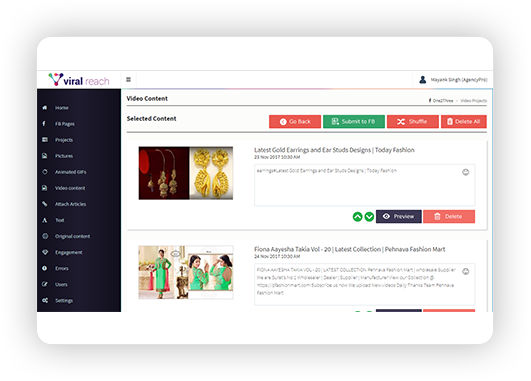531x381 pixels.
Task: Click the Video content sidebar icon
Action: click(x=45, y=188)
